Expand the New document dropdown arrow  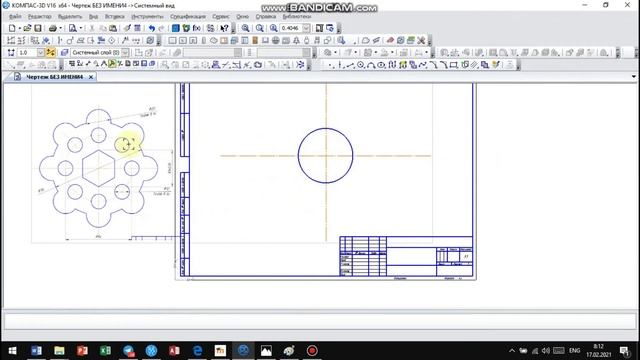pyautogui.click(x=19, y=28)
